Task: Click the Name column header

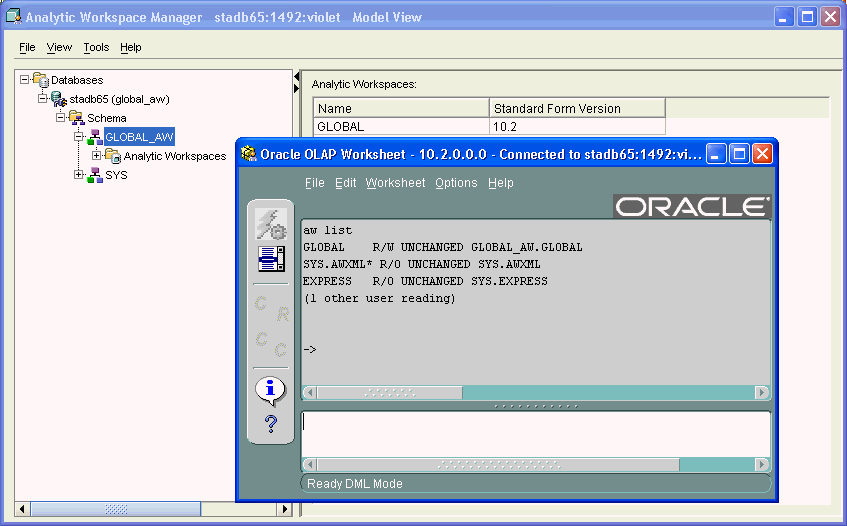Action: 401,109
